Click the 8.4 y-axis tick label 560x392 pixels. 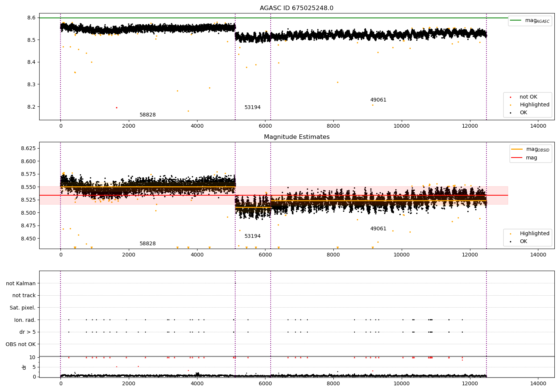tap(31, 62)
